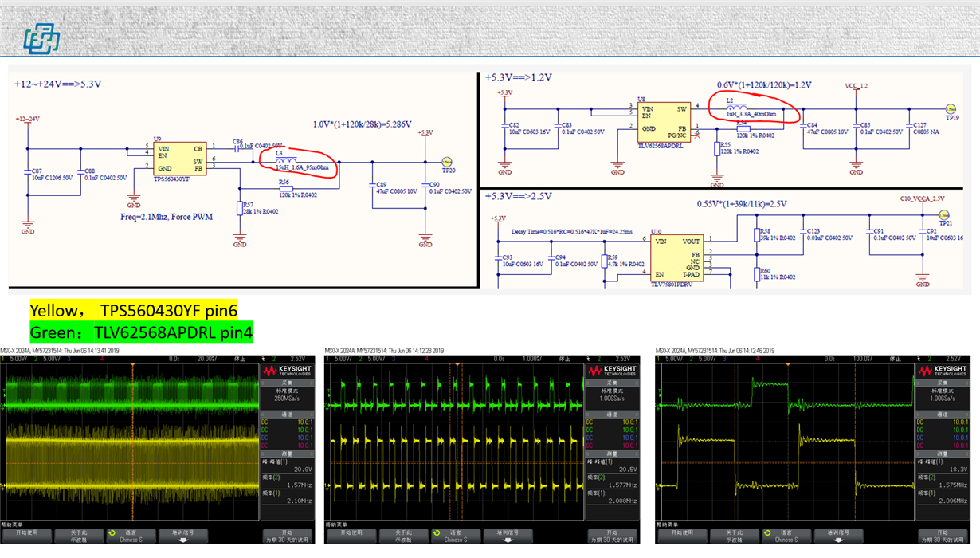Click the 'Freq=2.1Mhz, Force PWM' note

168,216
